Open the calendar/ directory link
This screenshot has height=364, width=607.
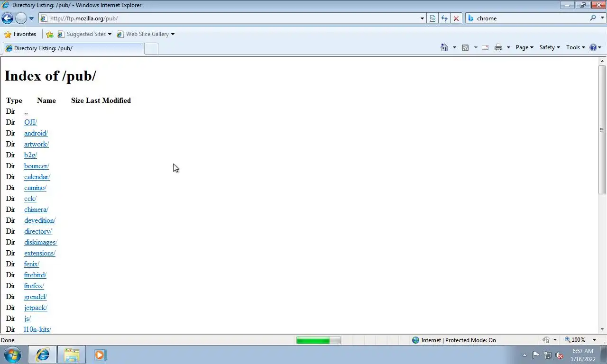point(37,177)
